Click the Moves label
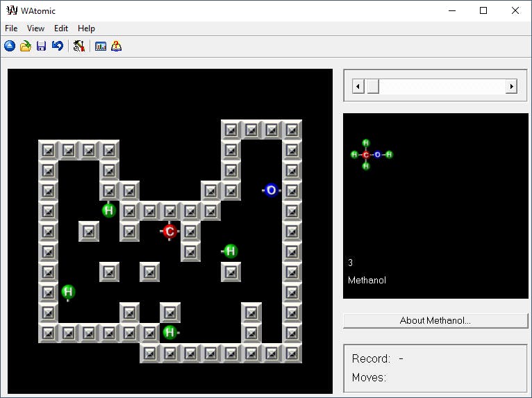The height and width of the screenshot is (398, 532). [x=369, y=377]
